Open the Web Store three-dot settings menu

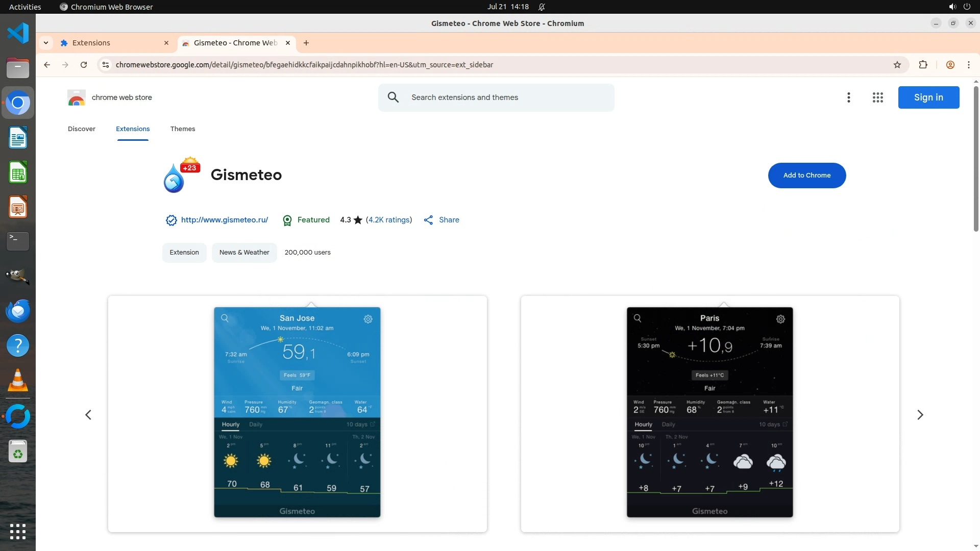pyautogui.click(x=848, y=97)
